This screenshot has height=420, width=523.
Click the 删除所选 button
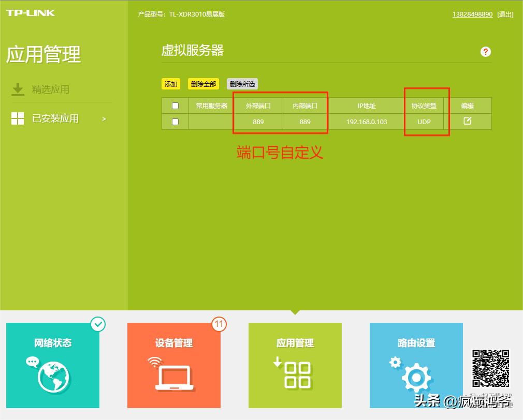coord(242,83)
